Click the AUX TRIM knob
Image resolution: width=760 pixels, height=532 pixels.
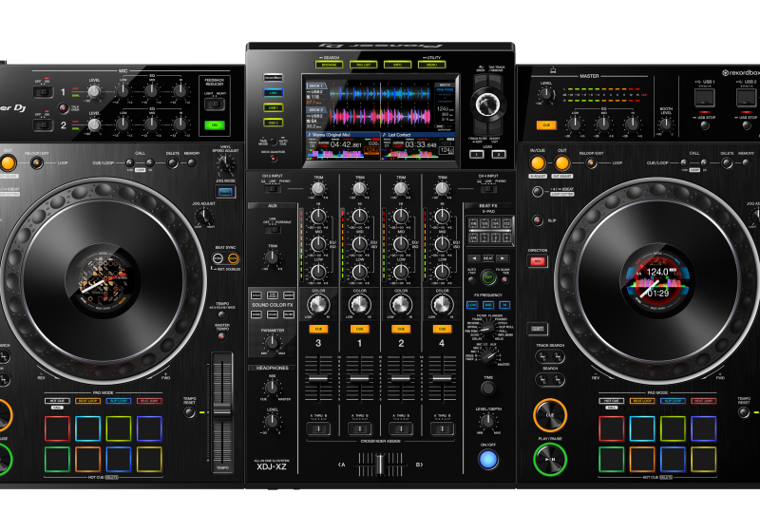coord(273,257)
